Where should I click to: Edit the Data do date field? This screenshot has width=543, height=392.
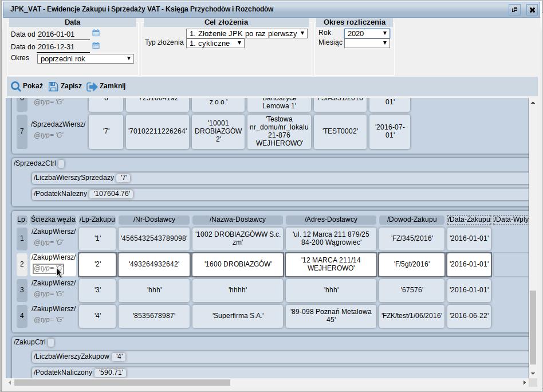[x=64, y=47]
